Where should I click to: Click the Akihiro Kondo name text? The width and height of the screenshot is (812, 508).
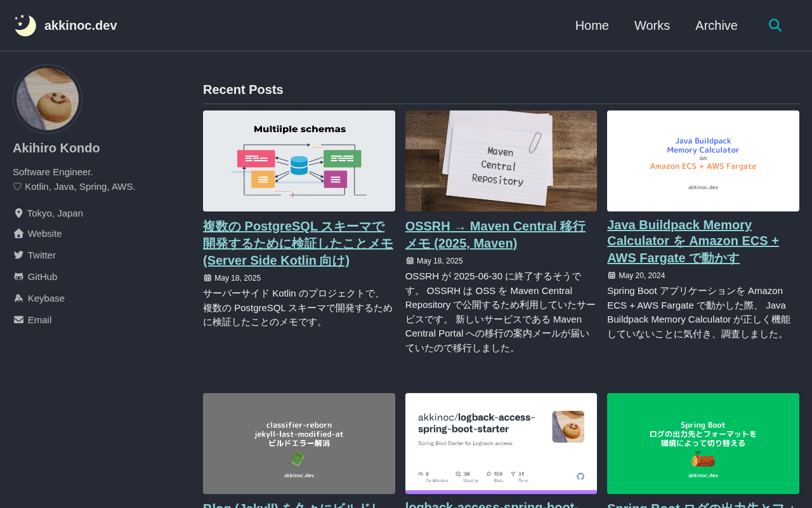[x=56, y=148]
